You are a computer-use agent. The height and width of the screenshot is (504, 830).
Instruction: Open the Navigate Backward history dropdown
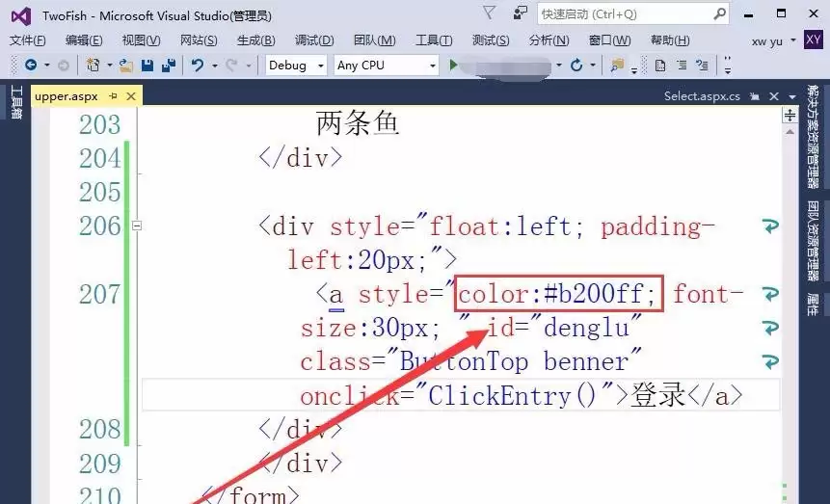[x=46, y=66]
